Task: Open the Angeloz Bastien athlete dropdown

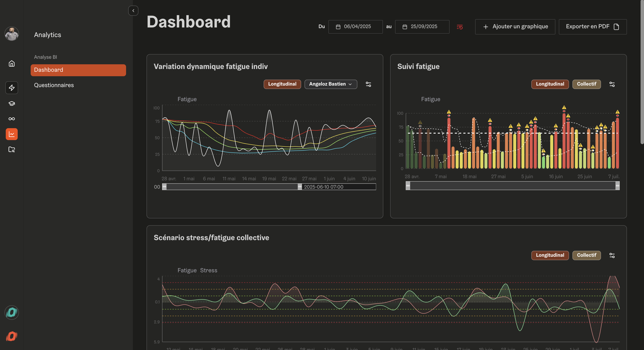Action: pos(331,84)
